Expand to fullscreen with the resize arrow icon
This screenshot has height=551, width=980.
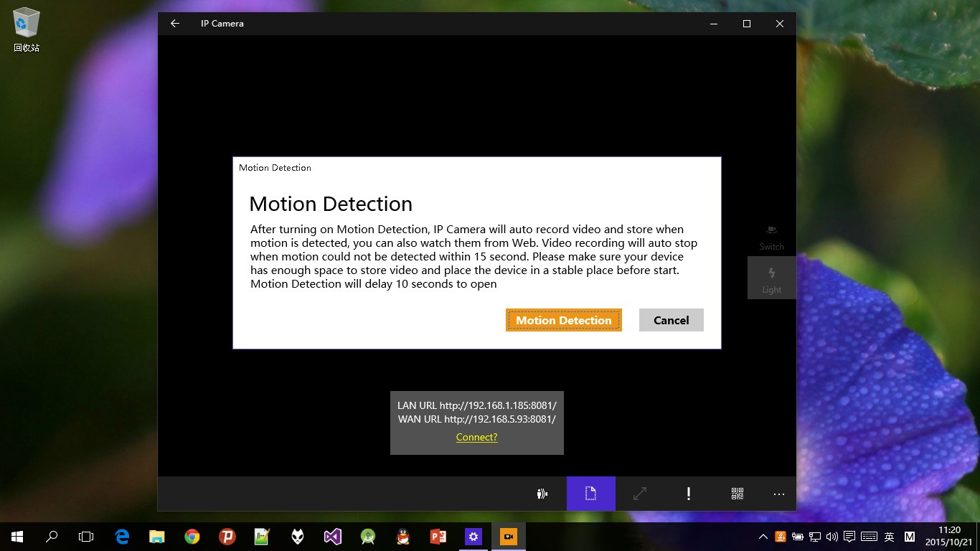(x=639, y=494)
